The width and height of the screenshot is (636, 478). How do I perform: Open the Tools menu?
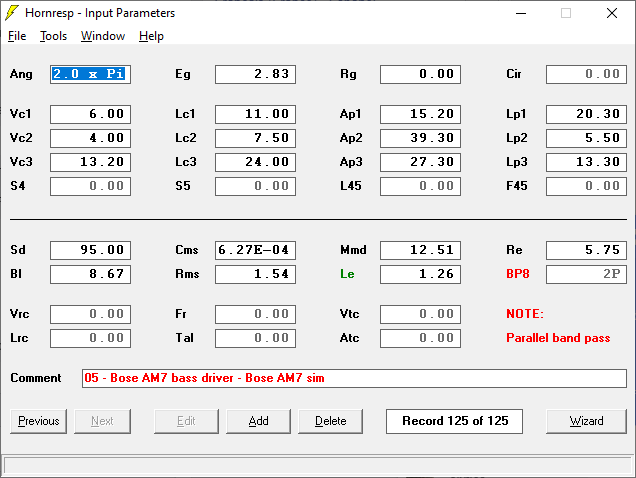coord(54,36)
